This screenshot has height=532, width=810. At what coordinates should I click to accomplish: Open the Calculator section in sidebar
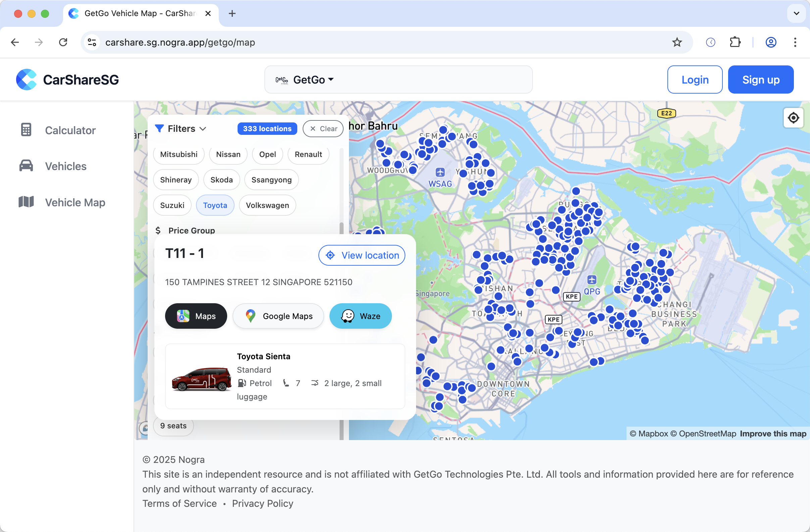point(70,130)
